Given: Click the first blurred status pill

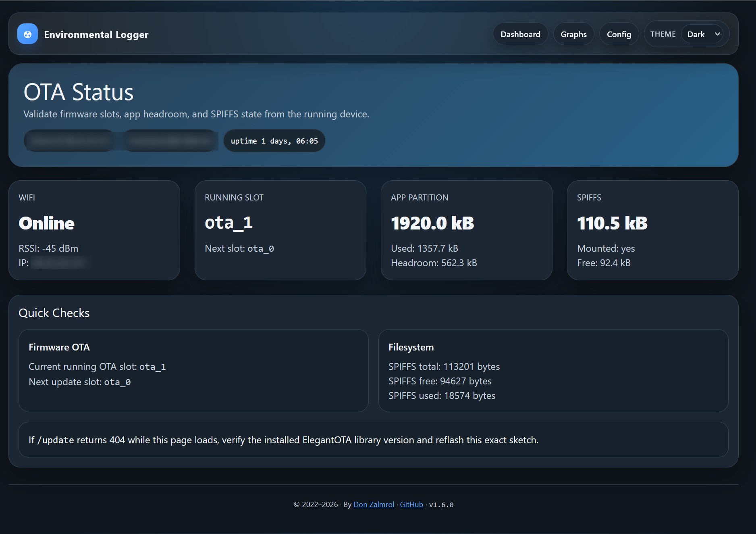Looking at the screenshot, I should pos(70,141).
